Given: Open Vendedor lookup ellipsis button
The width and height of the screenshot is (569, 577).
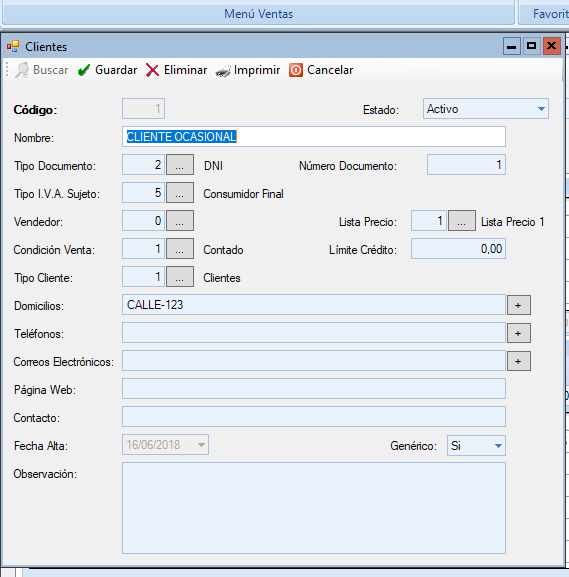Looking at the screenshot, I should (x=180, y=221).
